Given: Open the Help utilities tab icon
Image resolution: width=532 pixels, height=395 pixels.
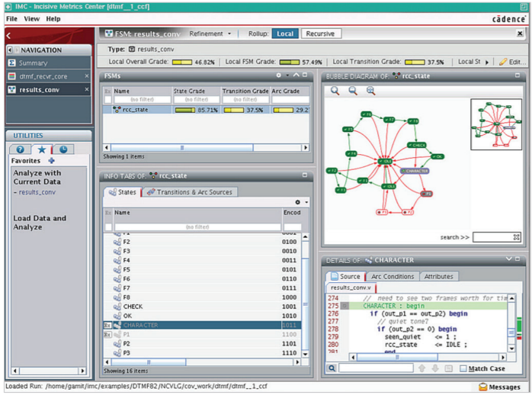Looking at the screenshot, I should 21,149.
